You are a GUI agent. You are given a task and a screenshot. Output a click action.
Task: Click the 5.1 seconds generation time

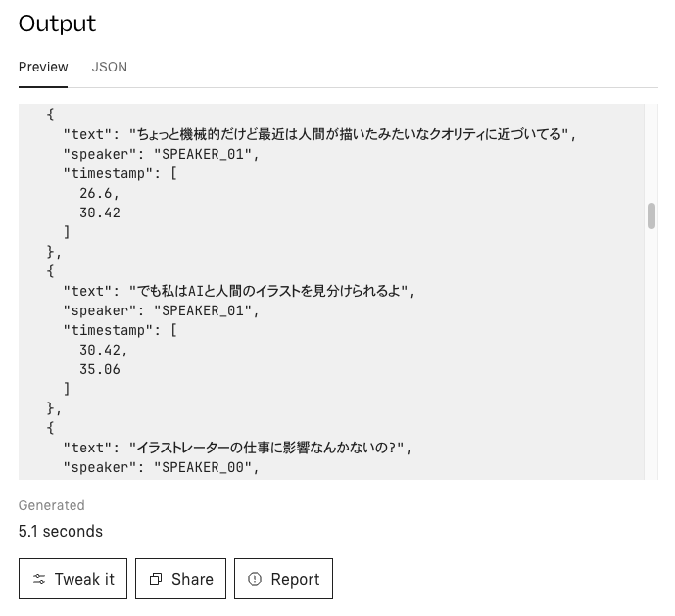click(x=61, y=531)
